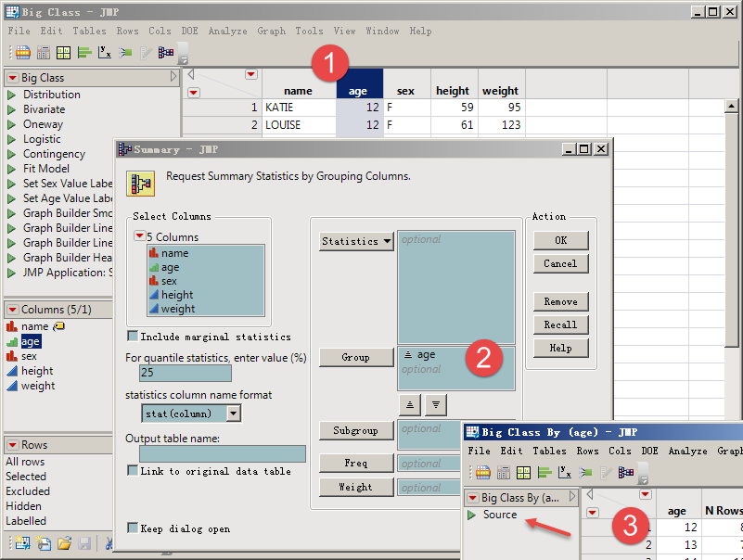Click the Freq button

coord(356,463)
